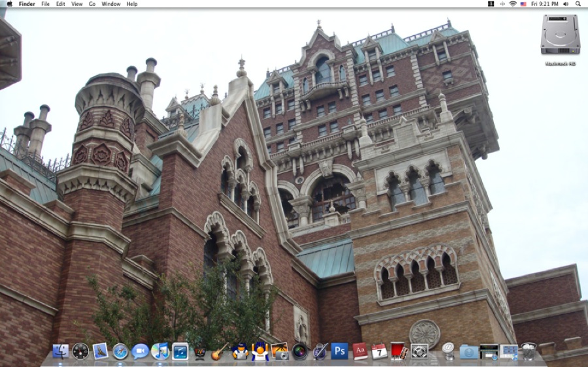Open iChat video bubble icon in Dock

[x=140, y=351]
